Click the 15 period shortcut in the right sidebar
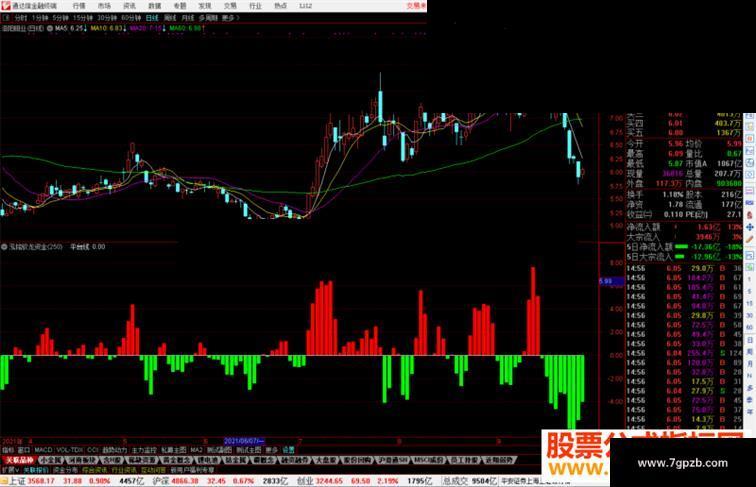This screenshot has width=756, height=487. (x=750, y=304)
